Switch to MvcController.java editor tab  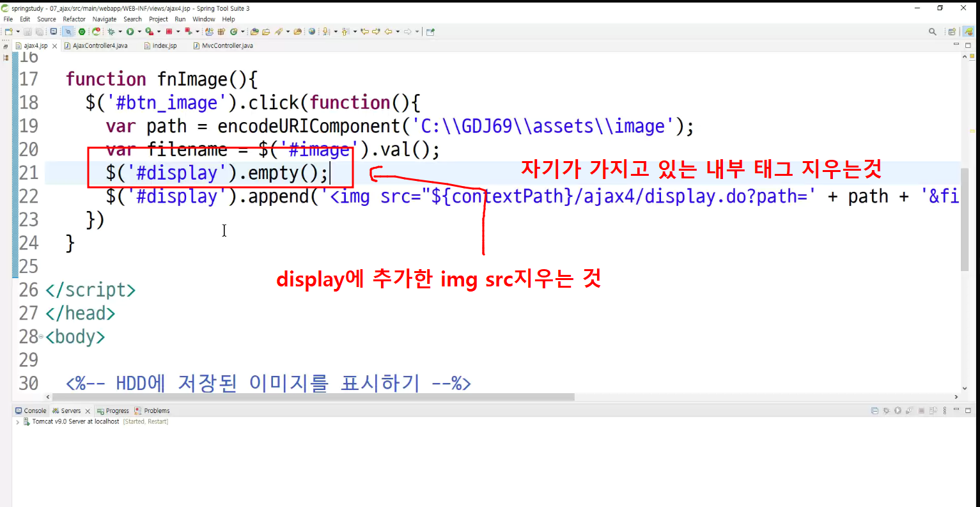pos(224,46)
